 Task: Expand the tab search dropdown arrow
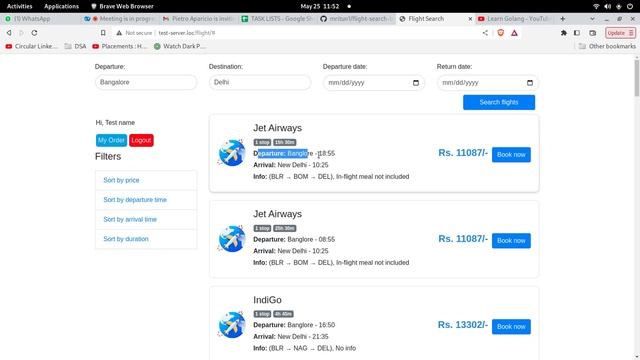pos(592,19)
